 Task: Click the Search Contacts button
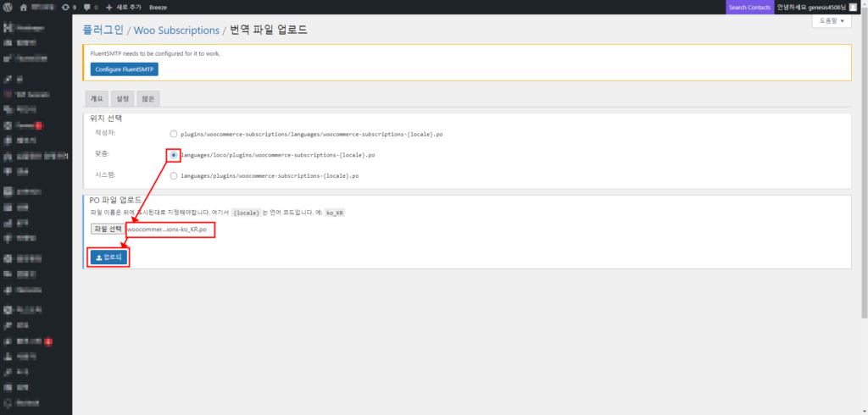tap(749, 7)
